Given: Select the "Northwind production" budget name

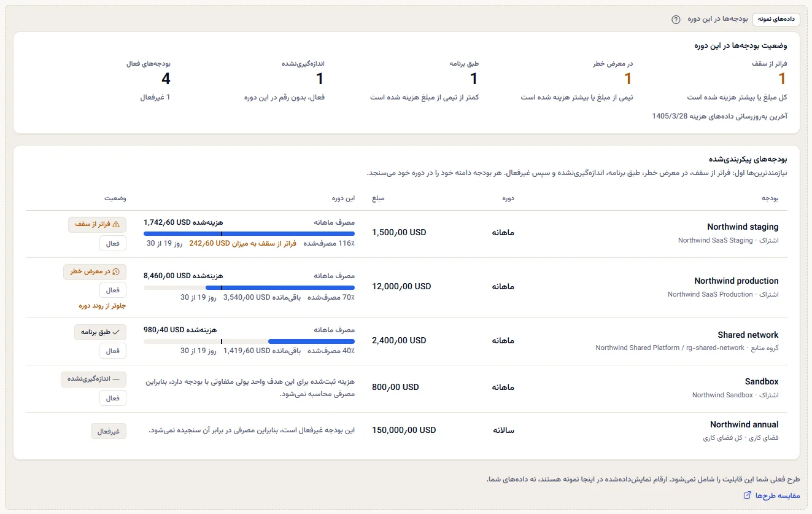Looking at the screenshot, I should 737,281.
